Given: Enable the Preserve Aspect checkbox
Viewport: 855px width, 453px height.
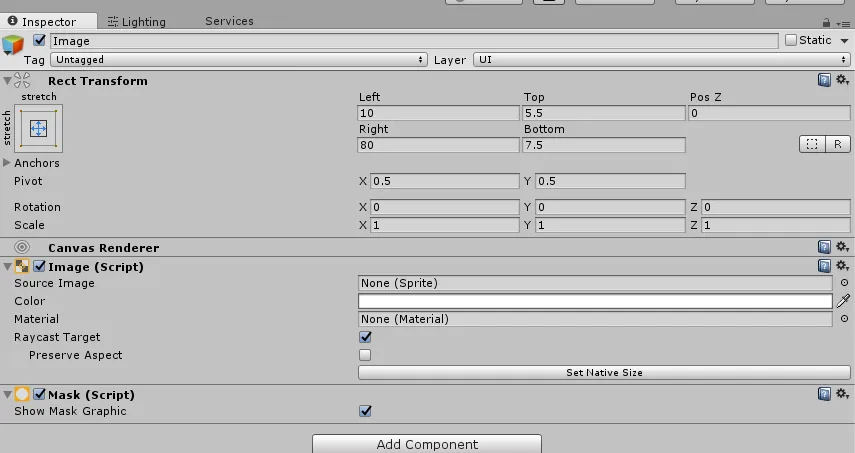Looking at the screenshot, I should (365, 355).
